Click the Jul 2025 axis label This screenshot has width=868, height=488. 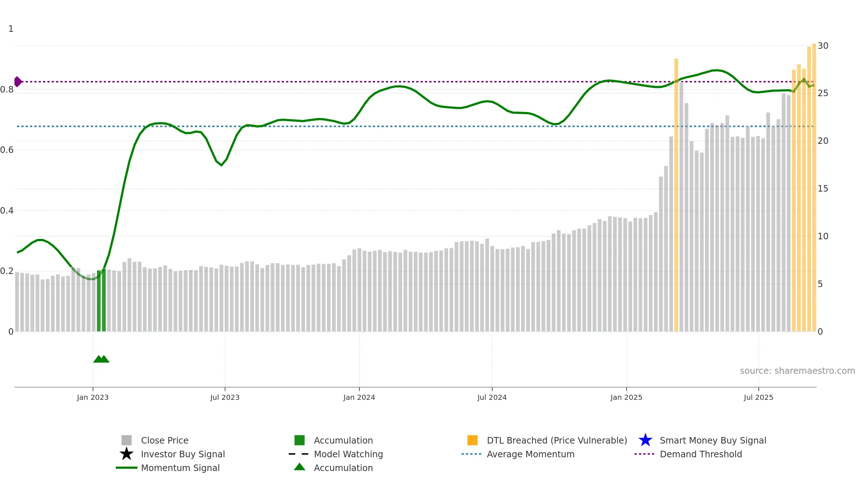pos(758,397)
